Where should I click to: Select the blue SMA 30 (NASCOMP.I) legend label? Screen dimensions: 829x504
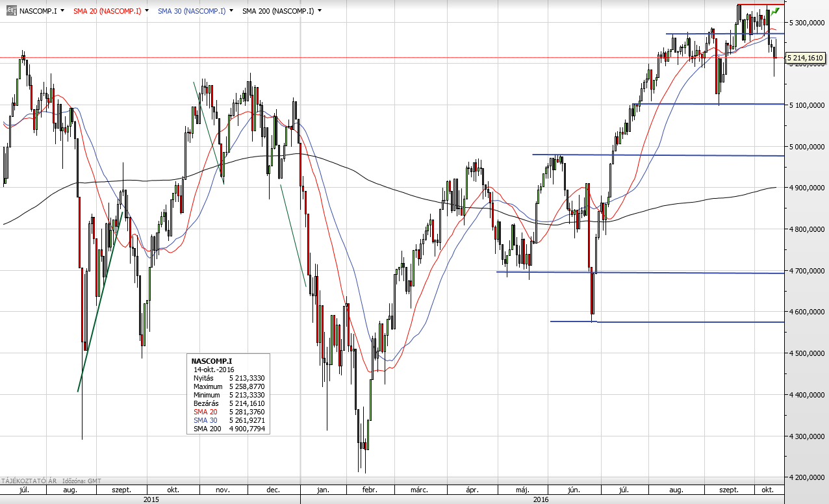pos(192,11)
